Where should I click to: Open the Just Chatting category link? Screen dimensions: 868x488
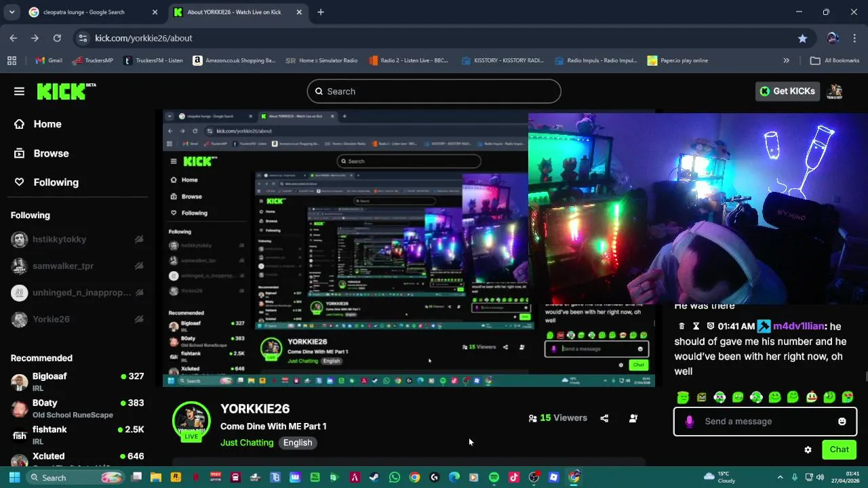(x=247, y=443)
